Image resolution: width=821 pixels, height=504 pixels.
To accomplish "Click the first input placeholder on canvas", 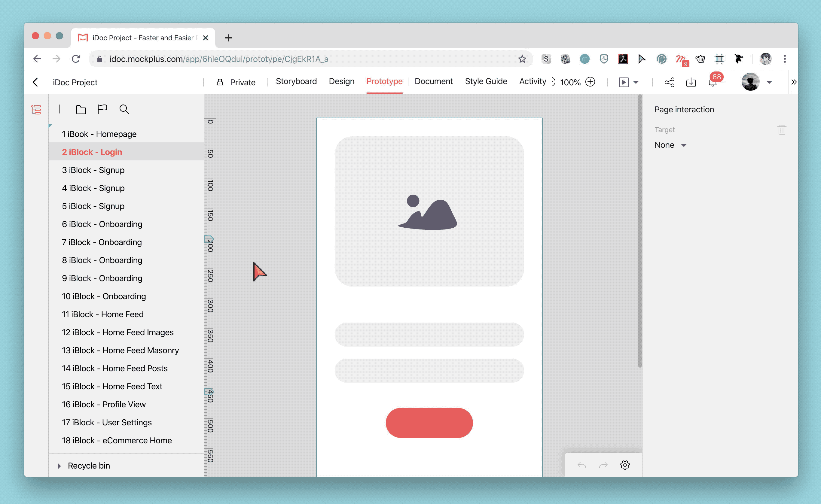I will click(429, 334).
